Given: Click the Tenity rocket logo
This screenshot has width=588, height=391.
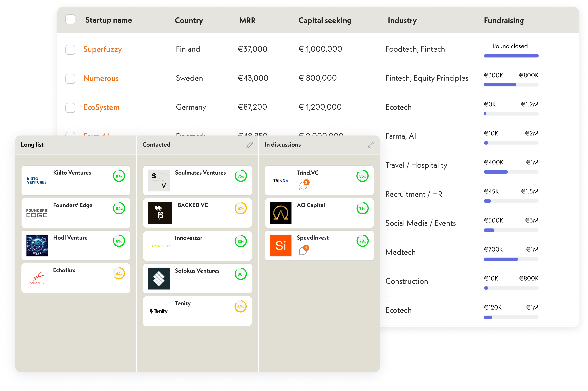Looking at the screenshot, I should tap(158, 311).
